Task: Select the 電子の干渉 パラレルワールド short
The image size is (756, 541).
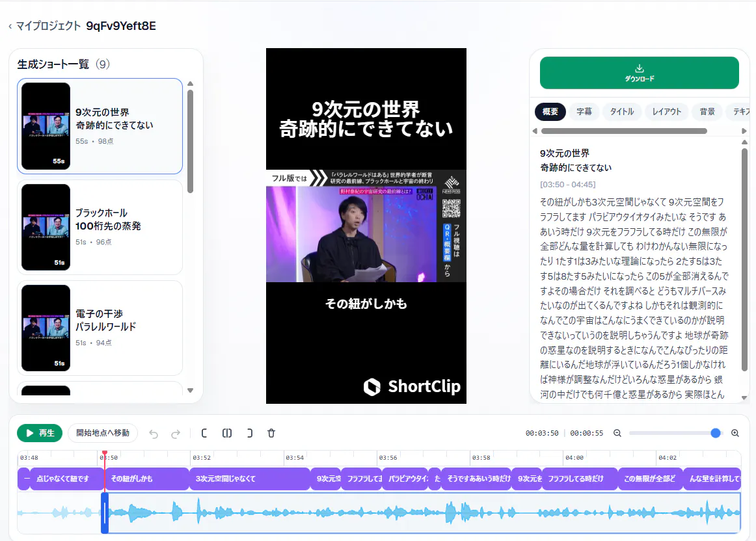Action: pos(100,328)
